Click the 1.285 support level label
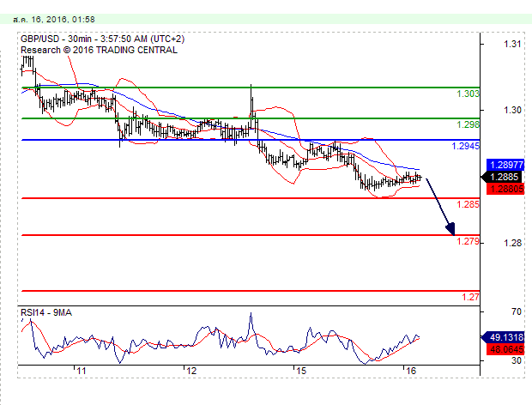532x405 pixels. [468, 204]
